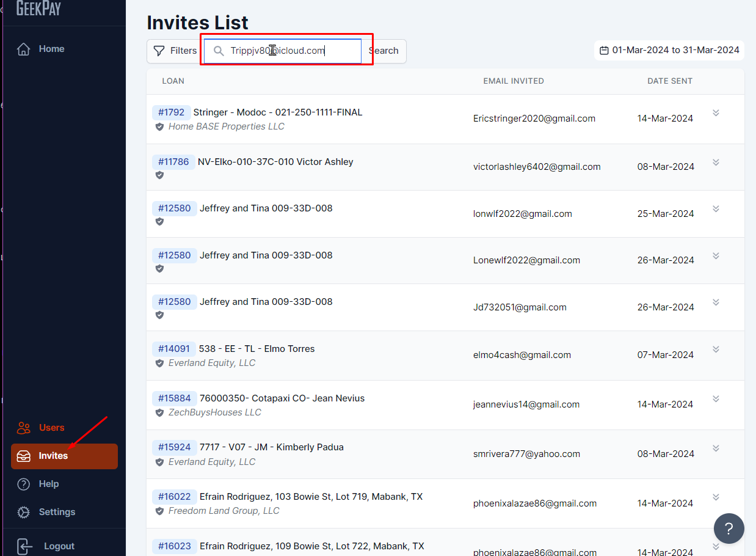756x556 pixels.
Task: Click the EMAIL INVITED column header
Action: click(514, 81)
